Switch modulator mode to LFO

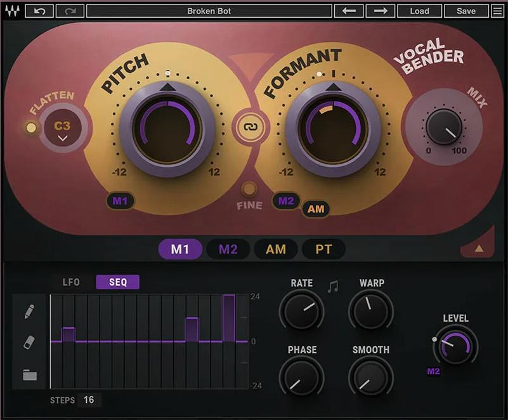click(x=71, y=282)
